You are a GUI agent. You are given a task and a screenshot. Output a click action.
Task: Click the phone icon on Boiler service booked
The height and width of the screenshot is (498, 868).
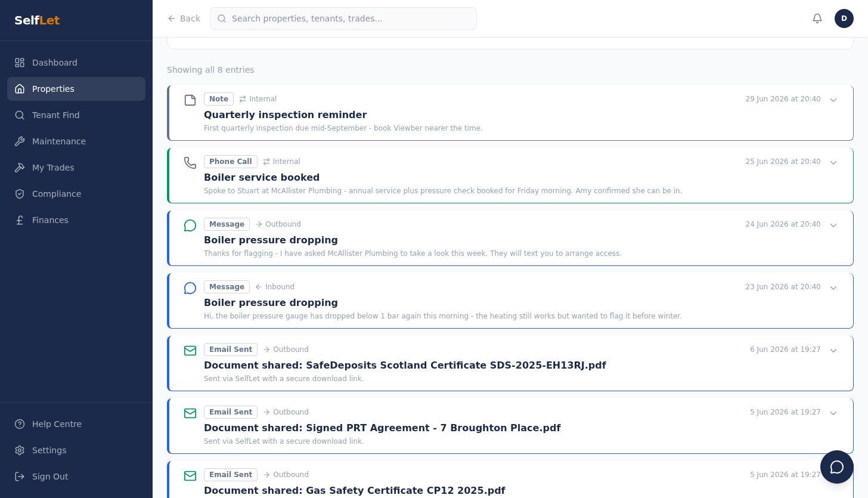click(190, 163)
